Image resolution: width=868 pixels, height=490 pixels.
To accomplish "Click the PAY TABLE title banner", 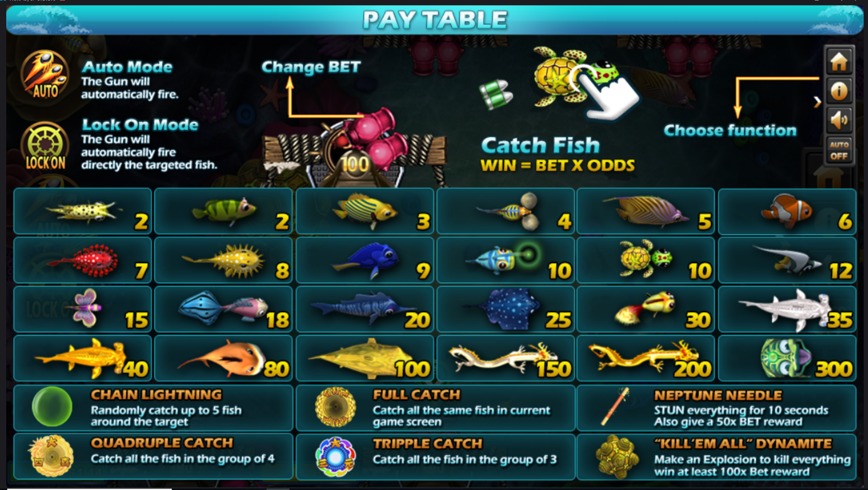I will click(x=434, y=20).
